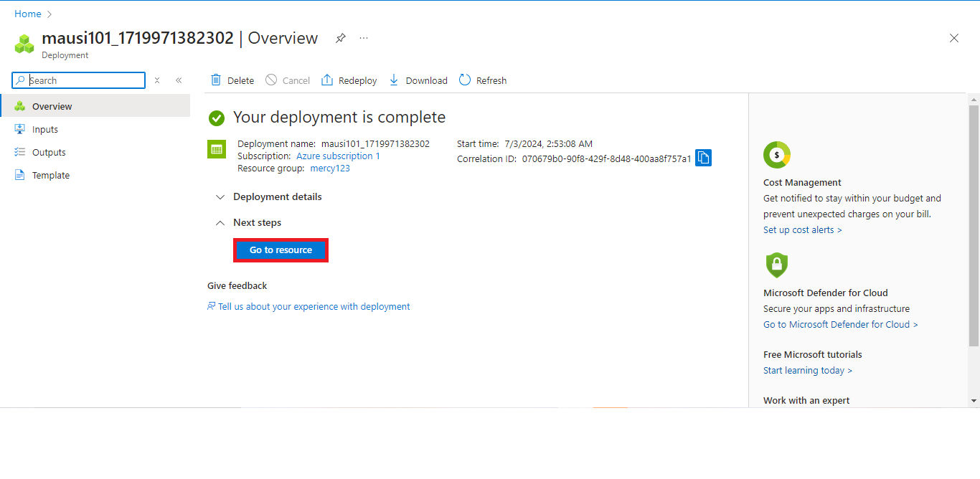Image resolution: width=980 pixels, height=479 pixels.
Task: Go to Microsoft Defender for Cloud link
Action: tap(841, 324)
